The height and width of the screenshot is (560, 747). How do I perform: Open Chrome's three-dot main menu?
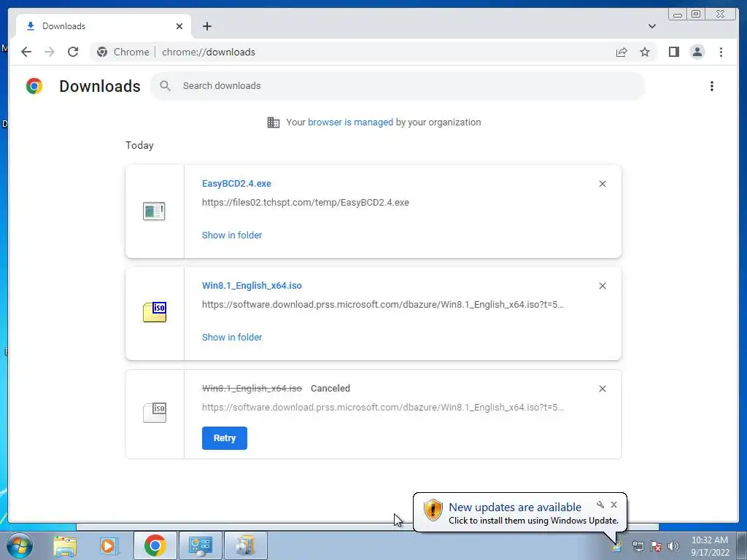pos(721,52)
